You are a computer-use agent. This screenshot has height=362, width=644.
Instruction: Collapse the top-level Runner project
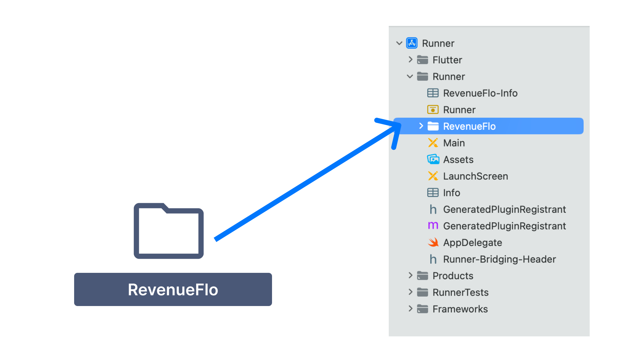click(399, 43)
